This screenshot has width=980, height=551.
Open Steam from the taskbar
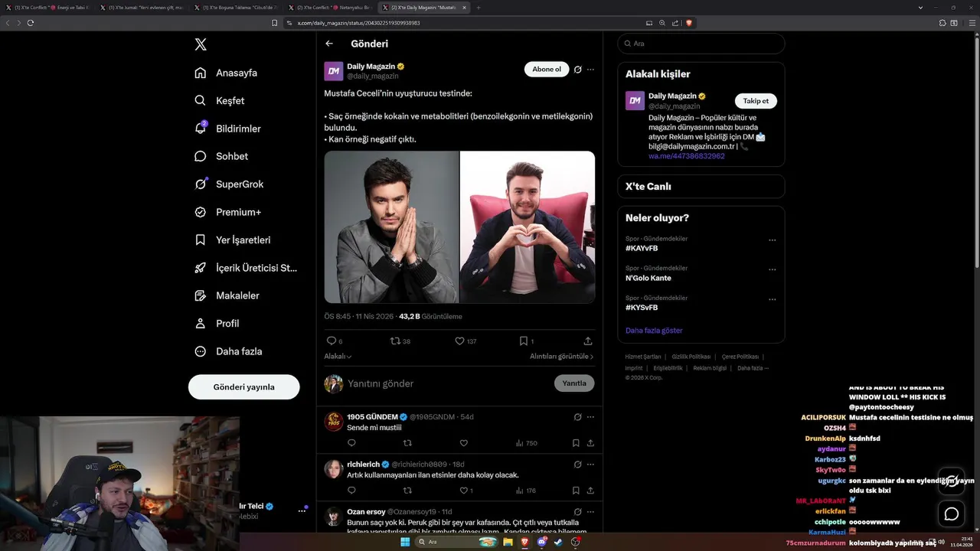tap(558, 542)
